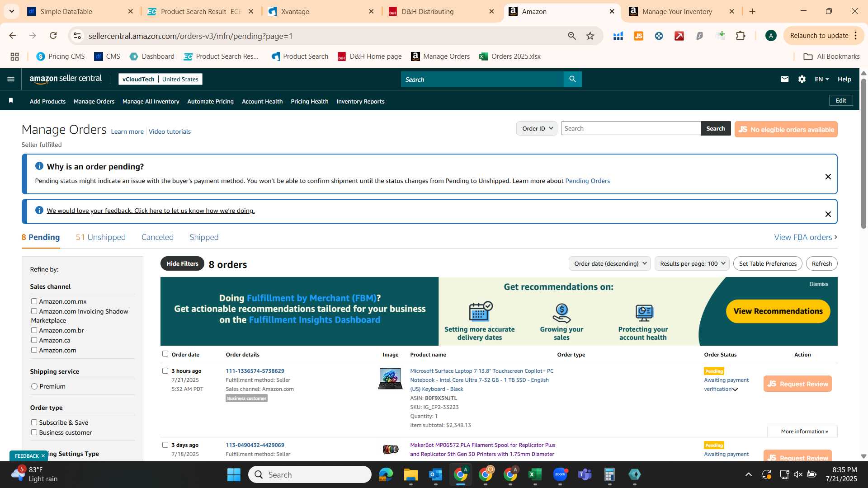Image resolution: width=868 pixels, height=488 pixels.
Task: Open the browser extensions puzzle icon
Action: (x=741, y=36)
